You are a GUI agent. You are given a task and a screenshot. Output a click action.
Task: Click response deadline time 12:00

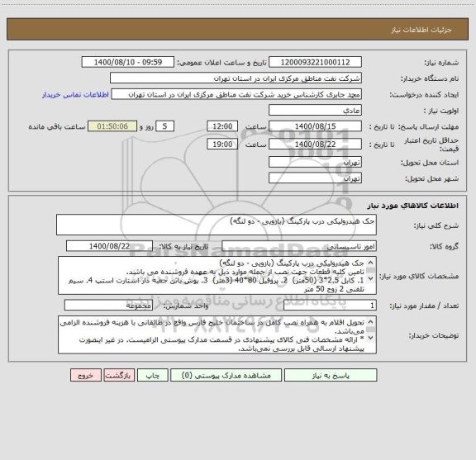tap(222, 126)
